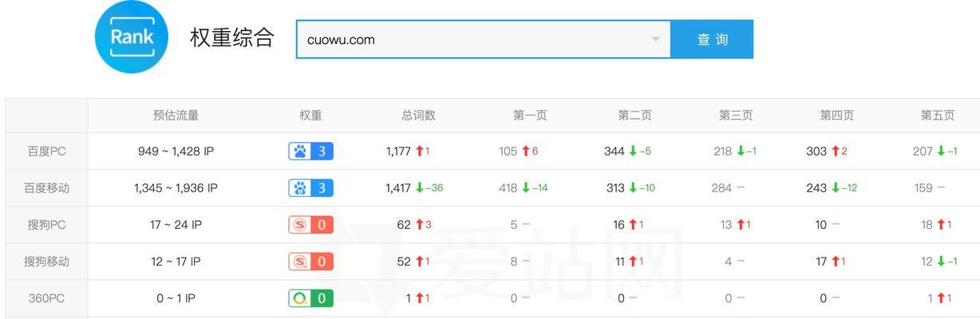
Task: Open the domain dropdown arrow in search box
Action: 655,39
